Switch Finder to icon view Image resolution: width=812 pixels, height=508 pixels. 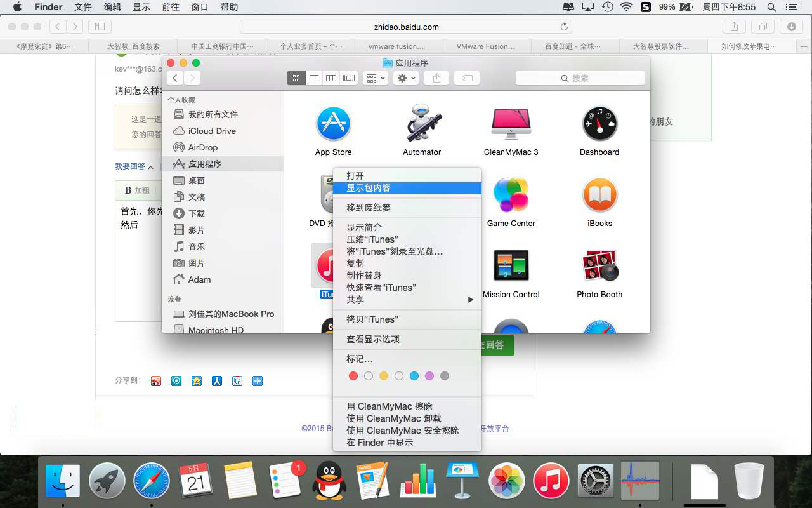(296, 78)
